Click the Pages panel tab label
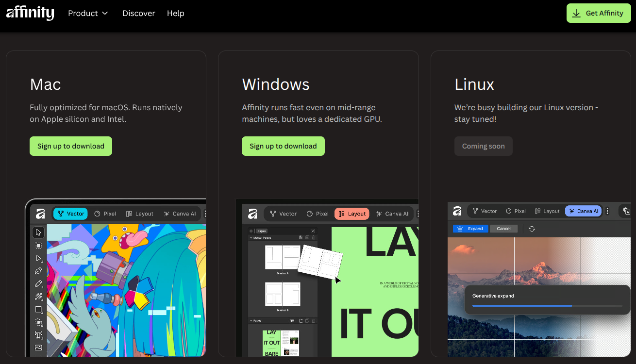The width and height of the screenshot is (636, 364). tap(262, 231)
